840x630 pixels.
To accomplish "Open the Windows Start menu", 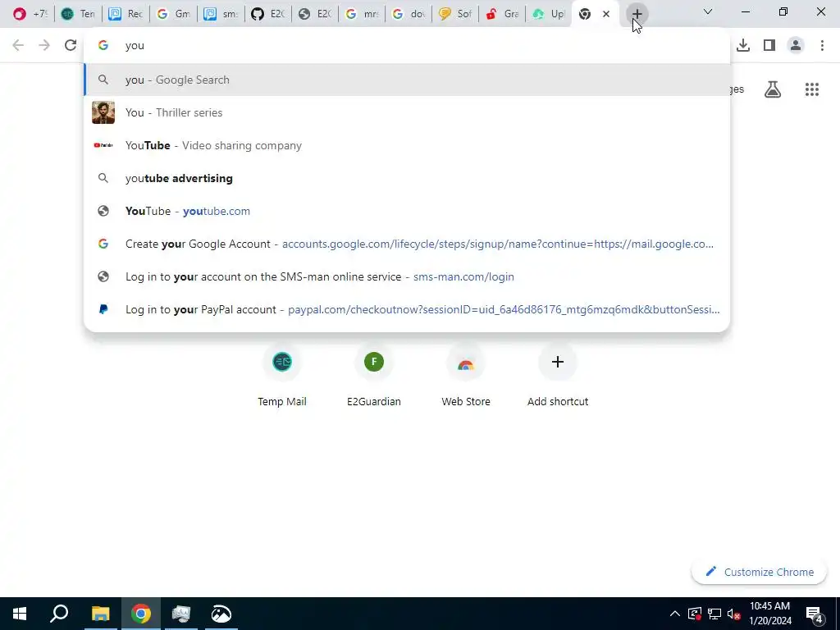I will pyautogui.click(x=20, y=614).
